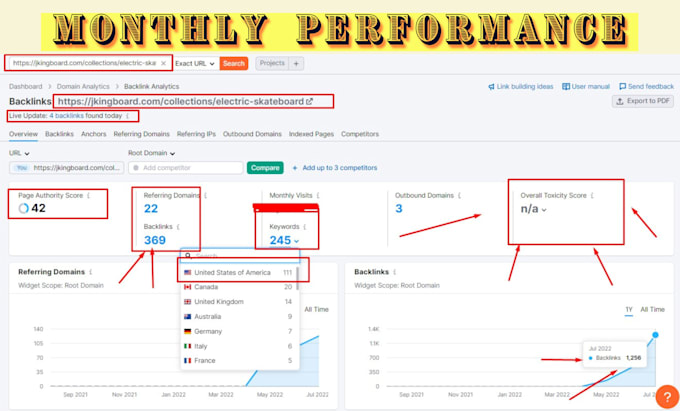Open the Referring IPs tab

tap(196, 134)
